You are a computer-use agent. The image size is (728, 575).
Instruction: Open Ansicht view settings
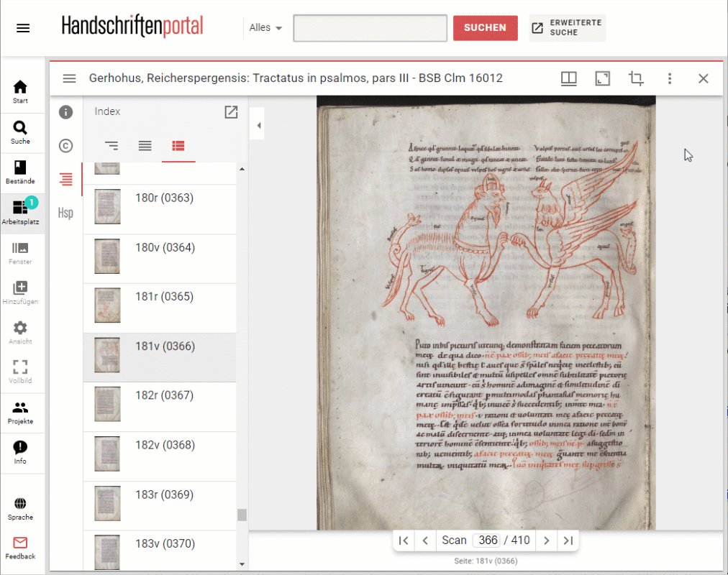tap(20, 333)
